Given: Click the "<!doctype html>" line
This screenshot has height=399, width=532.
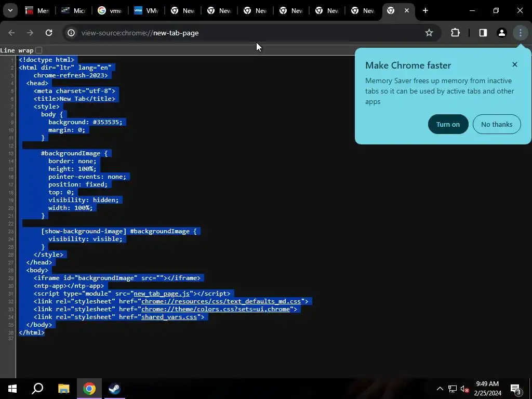Looking at the screenshot, I should [46, 60].
